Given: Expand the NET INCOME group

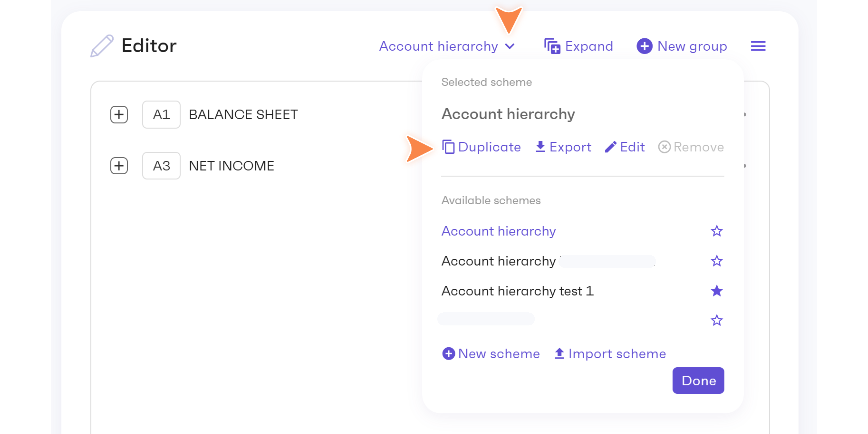Looking at the screenshot, I should click(x=119, y=166).
